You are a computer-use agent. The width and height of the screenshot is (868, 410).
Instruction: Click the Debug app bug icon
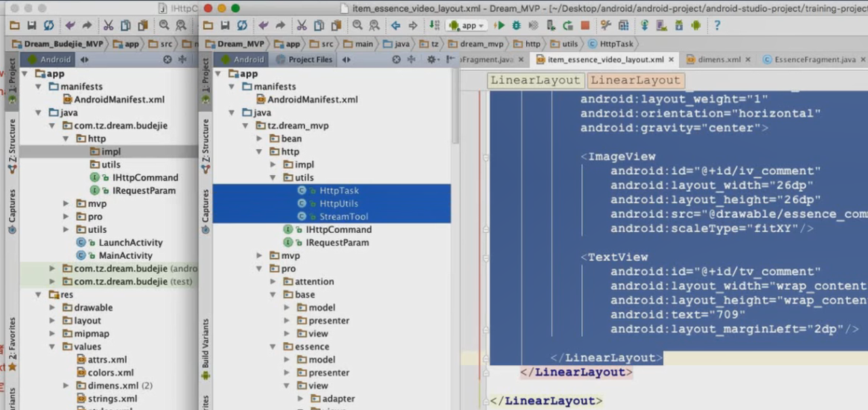click(517, 26)
